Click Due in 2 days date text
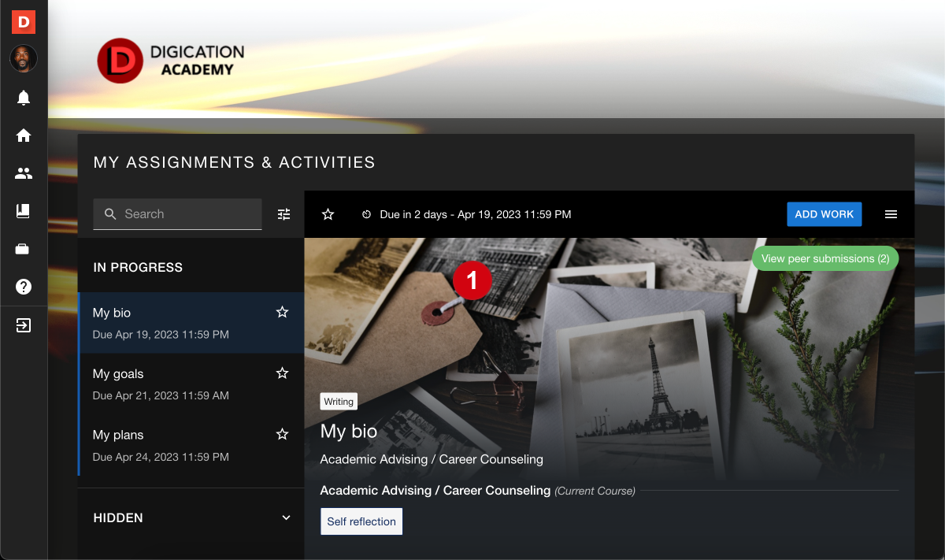Screen dimensions: 945x560 click(476, 214)
